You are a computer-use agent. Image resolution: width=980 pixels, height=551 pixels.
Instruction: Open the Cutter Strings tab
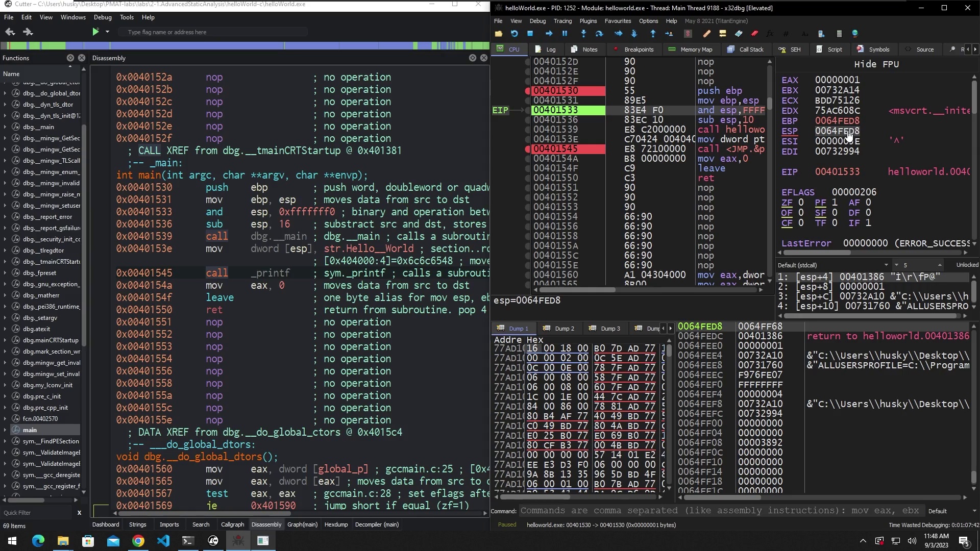tap(137, 524)
